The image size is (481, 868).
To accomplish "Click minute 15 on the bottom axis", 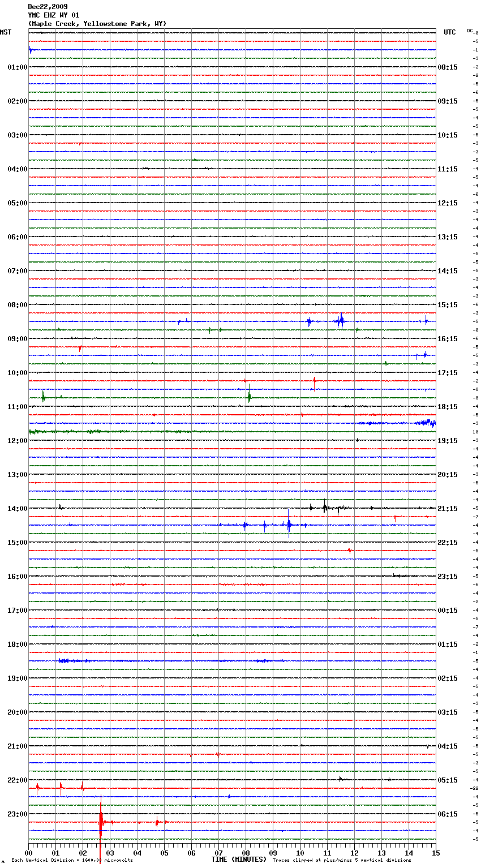I will coord(436,853).
